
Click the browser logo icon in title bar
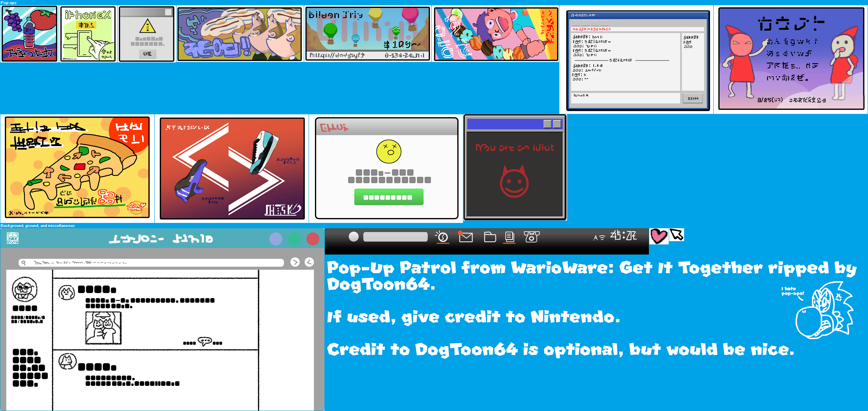[13, 238]
